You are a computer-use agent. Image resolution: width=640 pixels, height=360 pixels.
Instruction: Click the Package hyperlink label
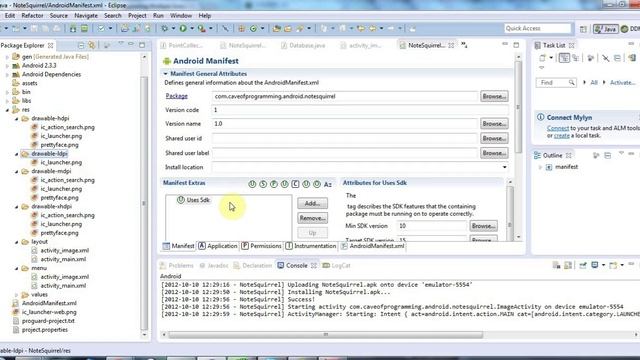coord(176,96)
